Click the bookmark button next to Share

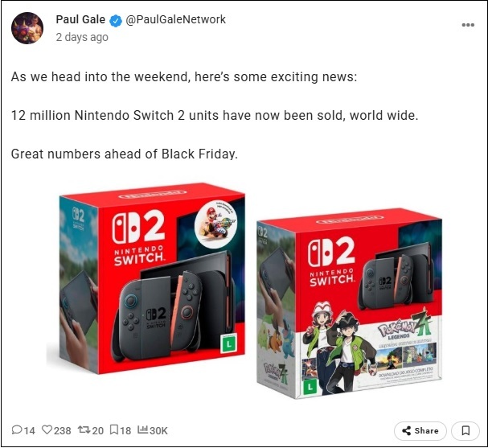coord(465,431)
